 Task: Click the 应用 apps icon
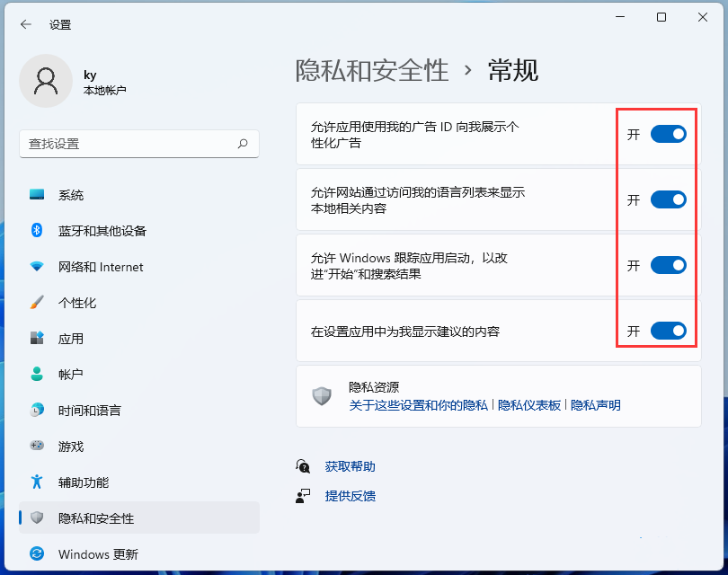pyautogui.click(x=37, y=338)
